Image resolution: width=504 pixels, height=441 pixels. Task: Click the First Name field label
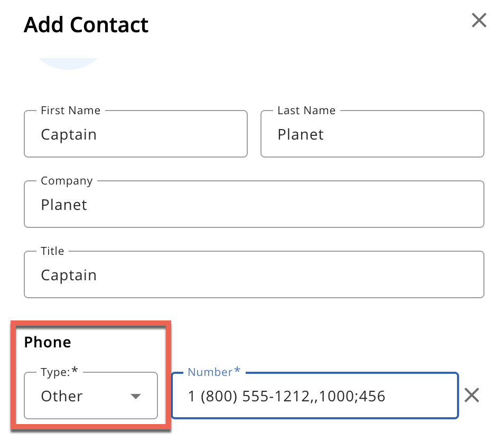[70, 111]
